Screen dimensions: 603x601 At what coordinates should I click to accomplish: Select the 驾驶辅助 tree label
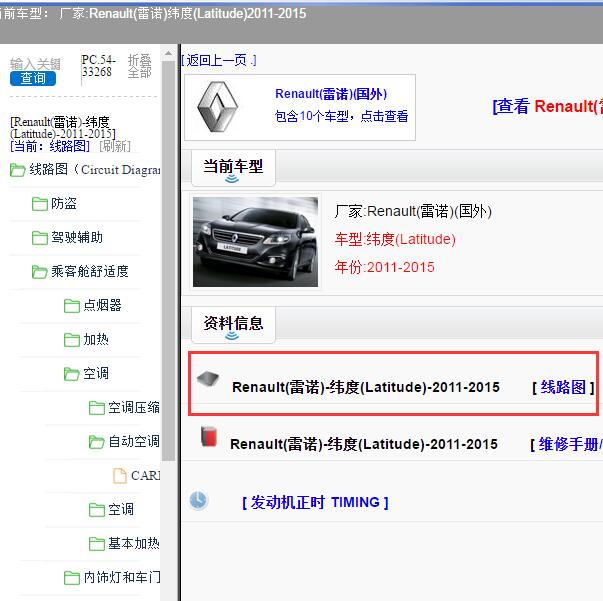point(77,237)
